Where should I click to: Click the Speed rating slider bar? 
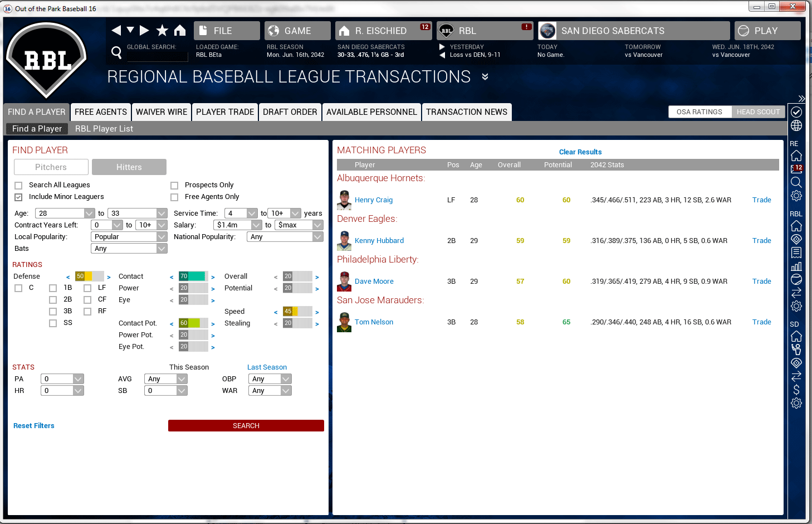pos(297,312)
